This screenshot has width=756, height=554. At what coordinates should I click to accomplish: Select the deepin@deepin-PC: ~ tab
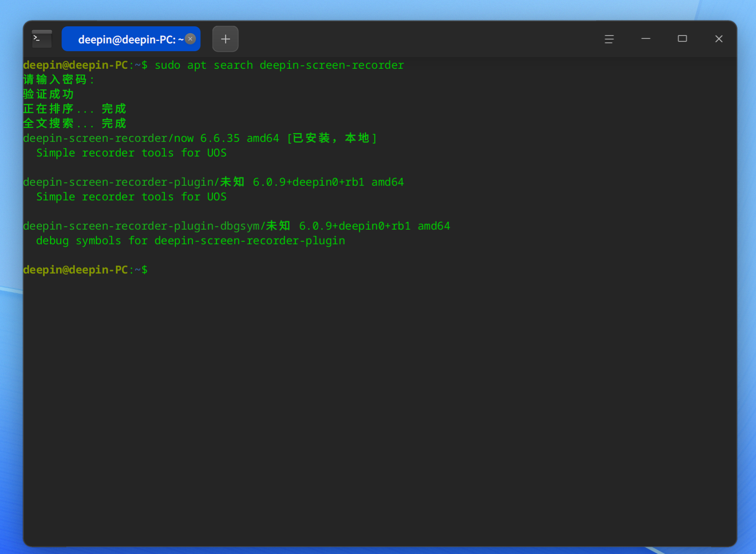click(x=131, y=39)
